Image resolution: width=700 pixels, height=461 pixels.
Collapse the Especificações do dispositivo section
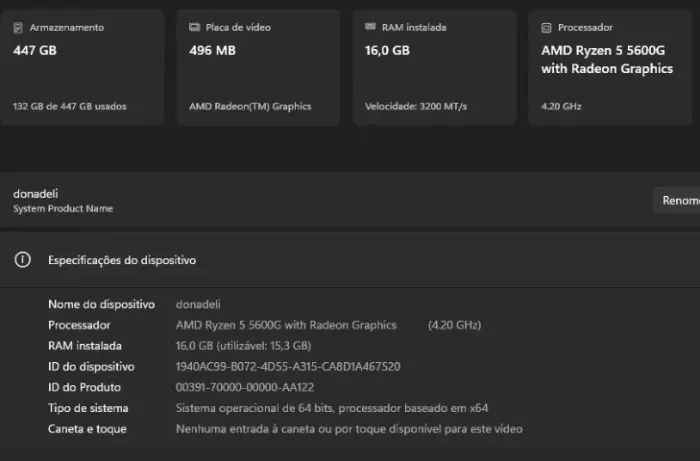point(350,260)
